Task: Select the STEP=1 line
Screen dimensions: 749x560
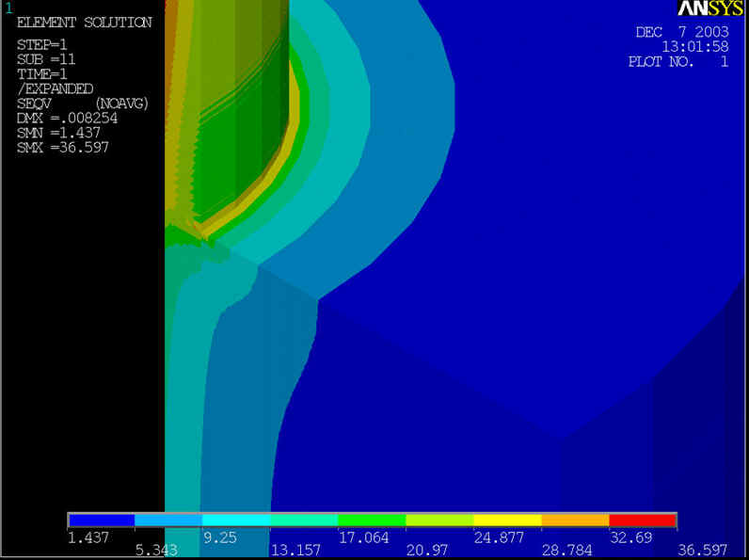Action: [x=42, y=45]
